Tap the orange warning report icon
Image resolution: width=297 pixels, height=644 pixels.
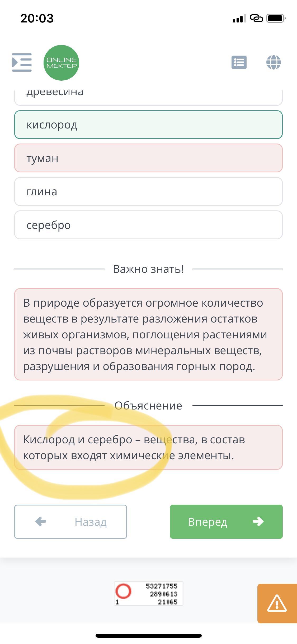point(277,603)
